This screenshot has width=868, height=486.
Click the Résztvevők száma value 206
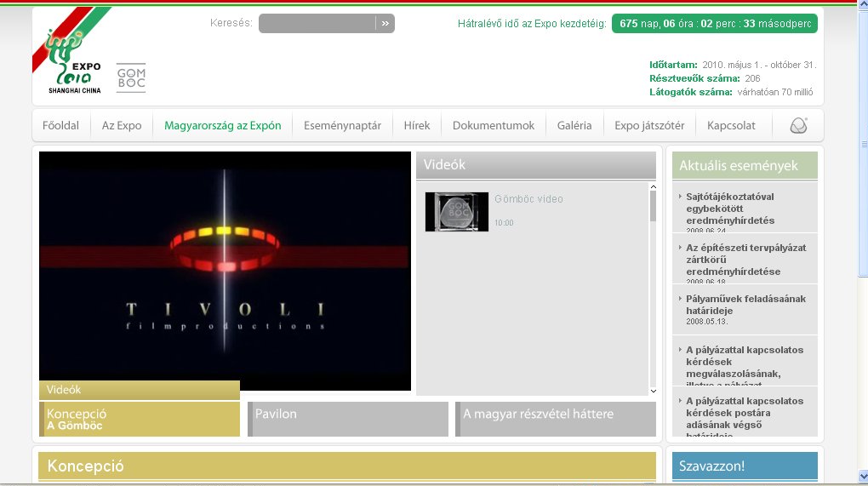752,78
